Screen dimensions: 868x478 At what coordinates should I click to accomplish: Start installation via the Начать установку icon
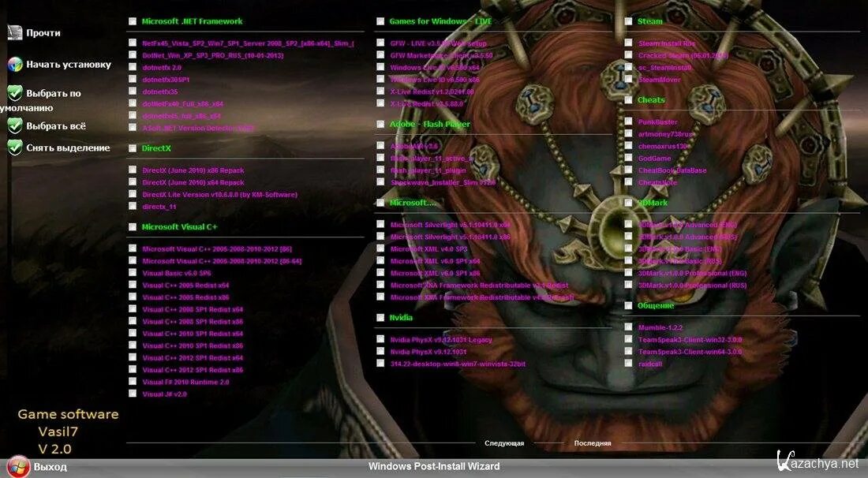pyautogui.click(x=15, y=64)
